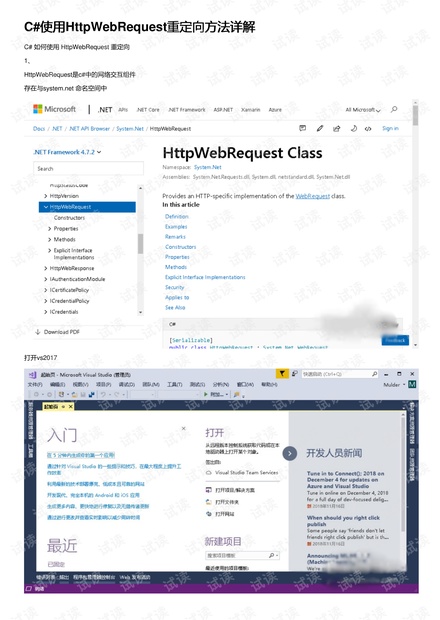The height and width of the screenshot is (620, 440).
Task: Toggle the dark theme moon icon
Action: coord(353,128)
